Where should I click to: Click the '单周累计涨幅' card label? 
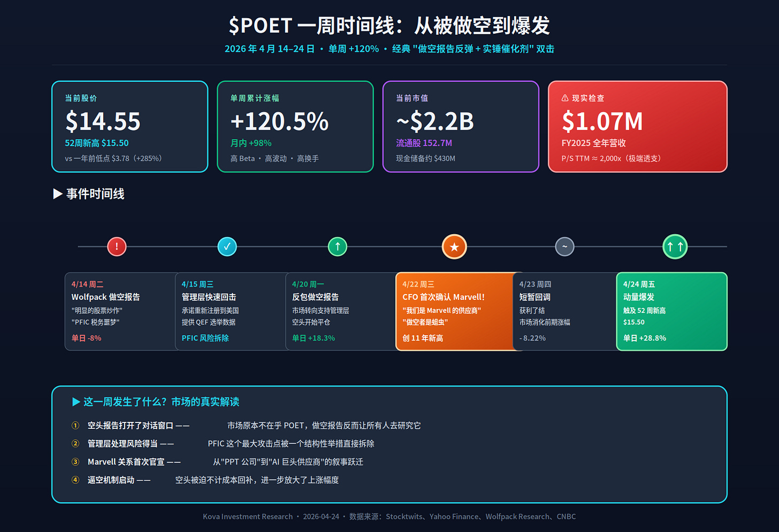255,98
